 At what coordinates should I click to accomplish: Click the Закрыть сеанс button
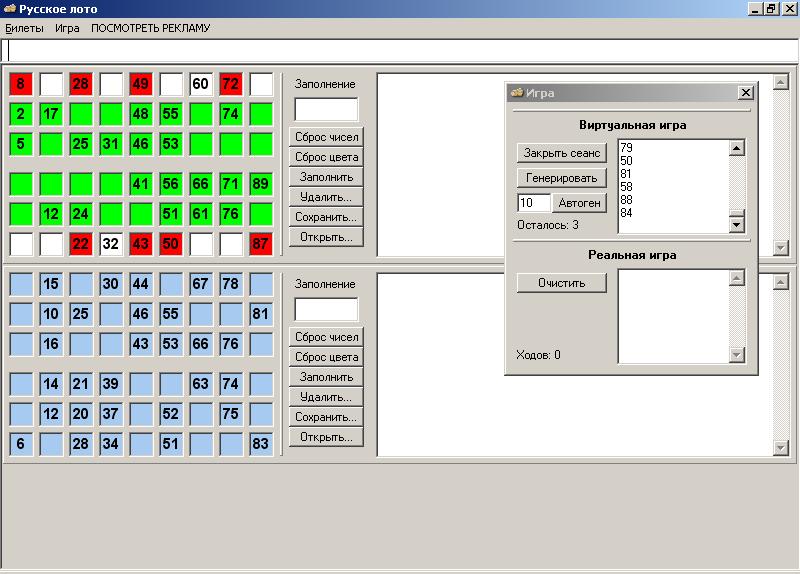562,153
